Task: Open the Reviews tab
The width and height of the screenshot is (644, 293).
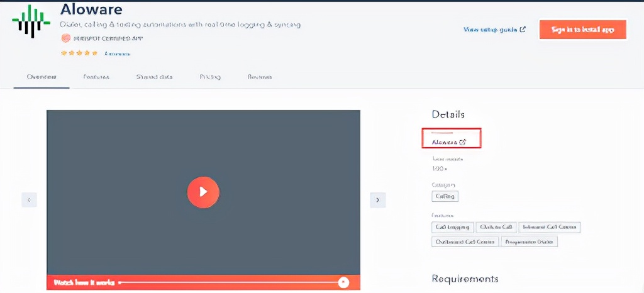Action: click(259, 77)
